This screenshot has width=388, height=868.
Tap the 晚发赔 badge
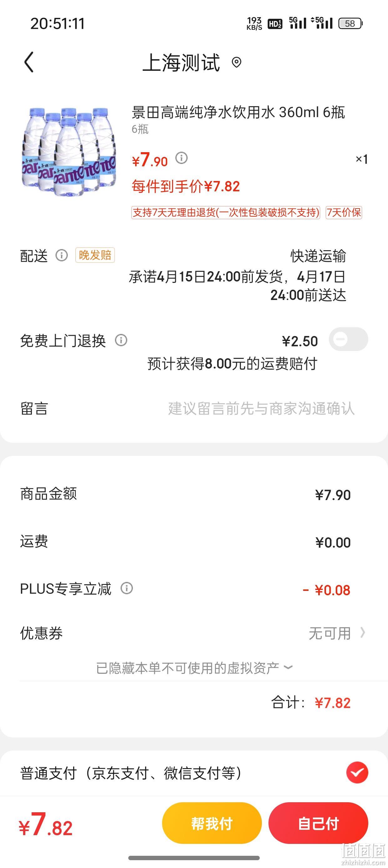tap(95, 255)
